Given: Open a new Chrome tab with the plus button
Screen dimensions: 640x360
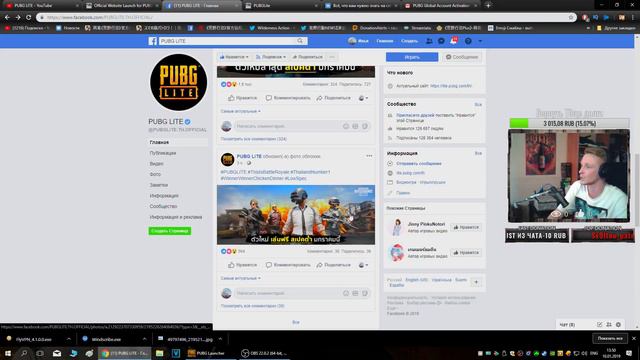Looking at the screenshot, I should click(x=488, y=6).
